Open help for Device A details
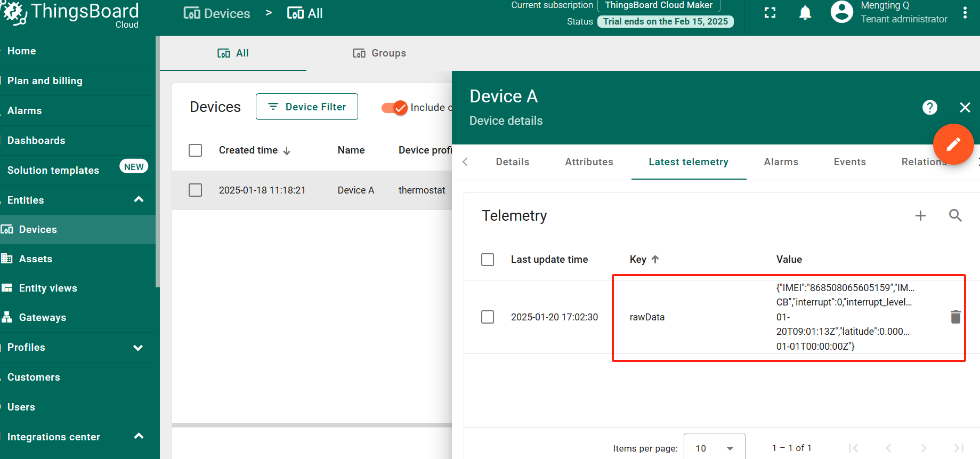980x459 pixels. pos(930,108)
